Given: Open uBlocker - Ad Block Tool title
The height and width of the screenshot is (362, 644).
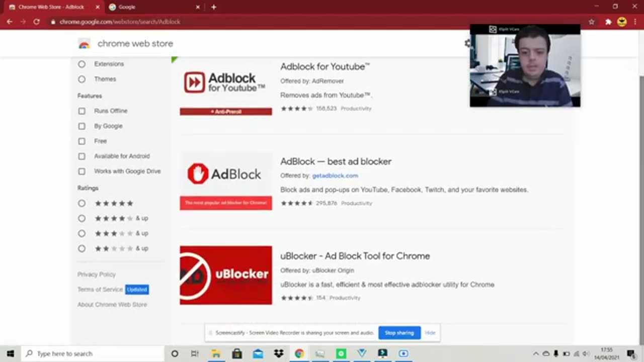Looking at the screenshot, I should pyautogui.click(x=355, y=256).
